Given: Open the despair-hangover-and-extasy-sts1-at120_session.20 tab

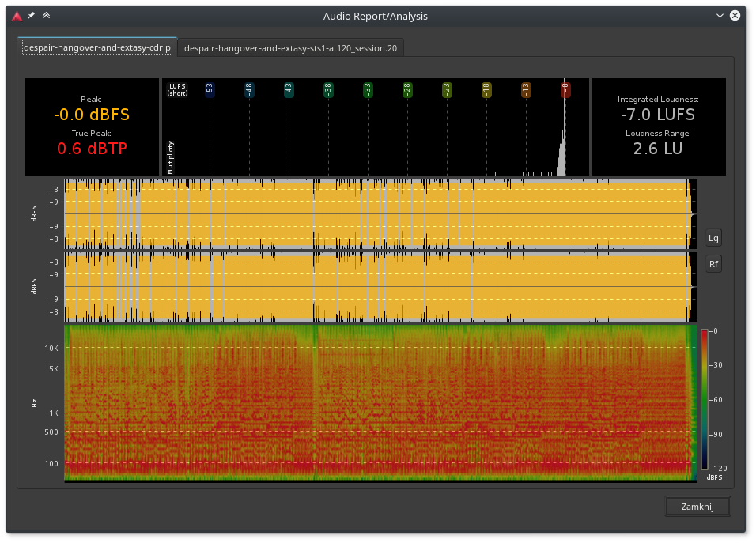Looking at the screenshot, I should point(290,49).
